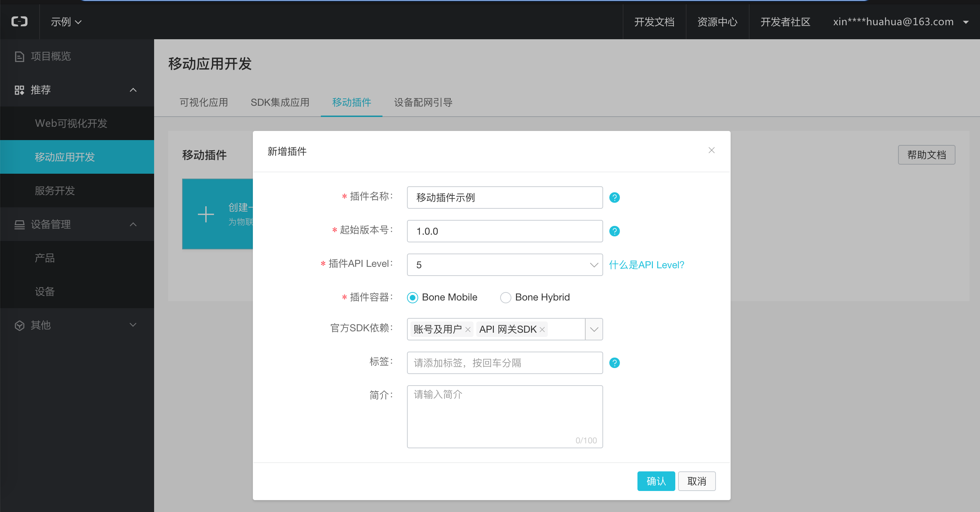
Task: Select the Bone Mobile container option
Action: point(412,297)
